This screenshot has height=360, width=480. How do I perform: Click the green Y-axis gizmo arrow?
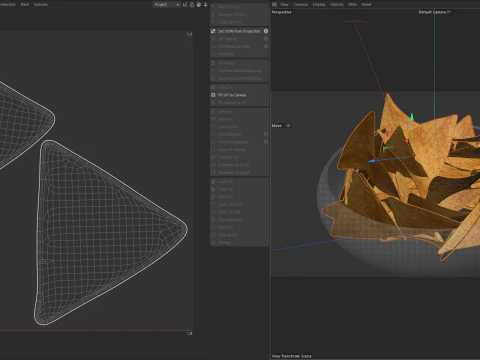click(412, 117)
